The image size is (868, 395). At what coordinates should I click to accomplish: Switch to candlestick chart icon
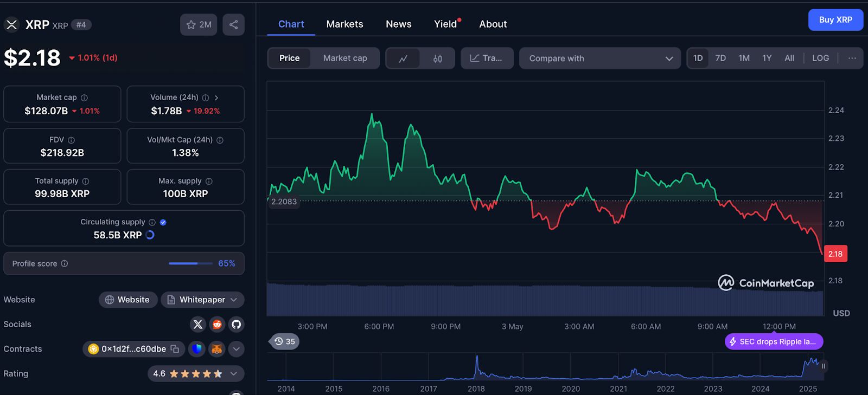tap(437, 59)
